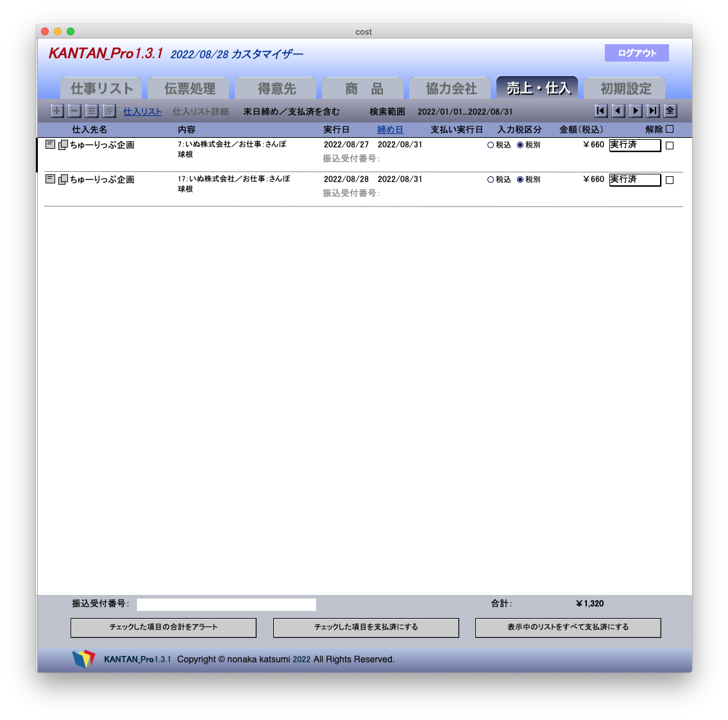Click 実行済 status field in 2022/08/27 row
The width and height of the screenshot is (728, 720).
[635, 145]
